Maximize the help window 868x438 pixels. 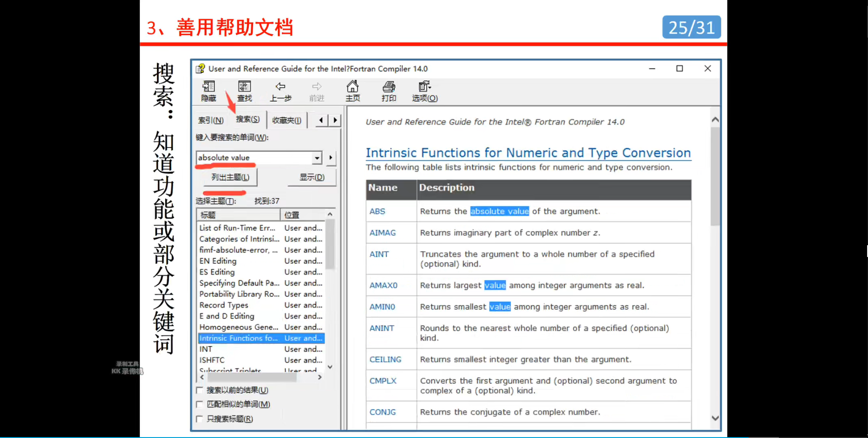[679, 69]
